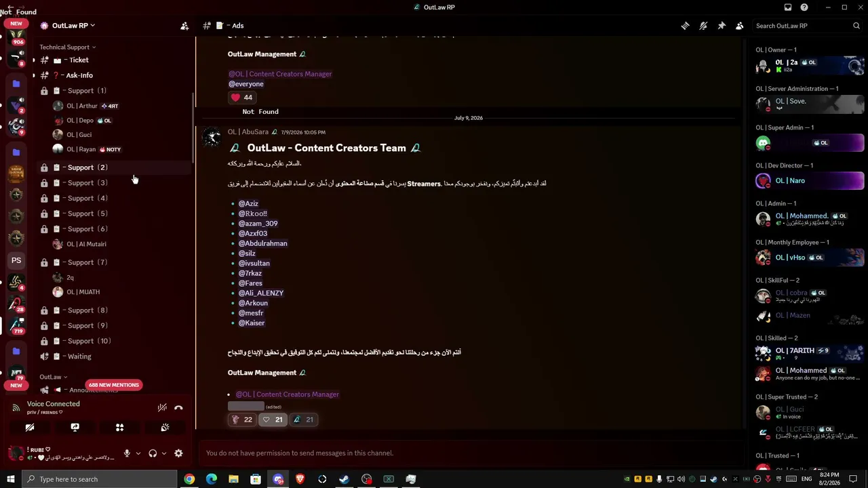Viewport: 868px width, 488px height.
Task: Deafen the headphones
Action: [153, 453]
